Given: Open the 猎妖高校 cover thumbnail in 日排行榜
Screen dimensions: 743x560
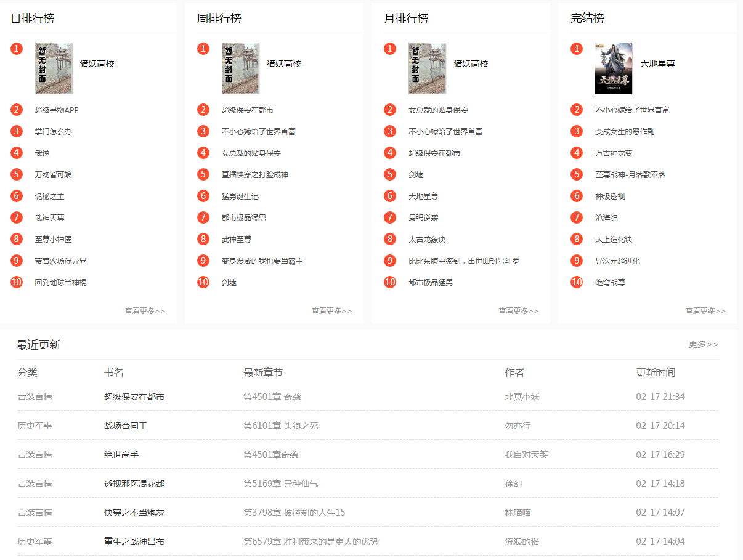Looking at the screenshot, I should (x=54, y=68).
